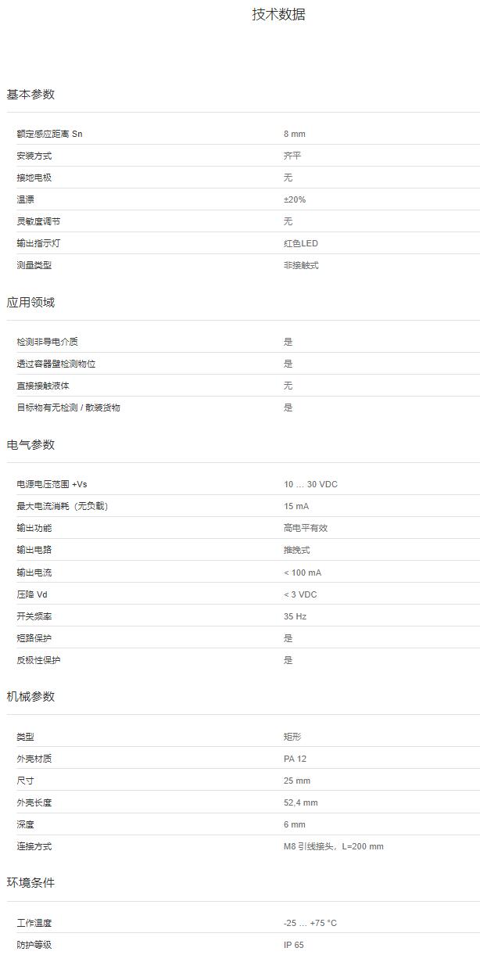
Task: Click the 技术数据 page title
Action: tap(278, 15)
